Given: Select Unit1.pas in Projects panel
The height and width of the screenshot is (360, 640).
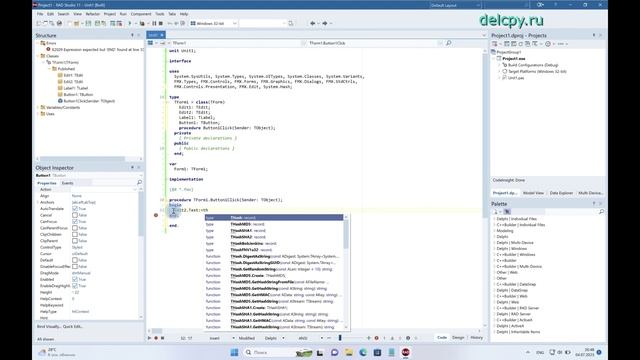Looking at the screenshot, I should [x=516, y=78].
